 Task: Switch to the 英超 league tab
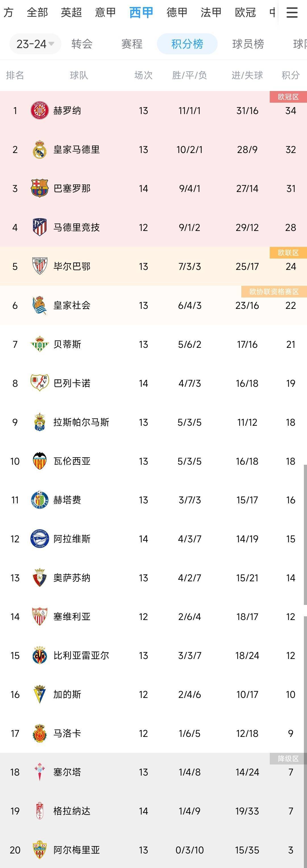pyautogui.click(x=71, y=12)
